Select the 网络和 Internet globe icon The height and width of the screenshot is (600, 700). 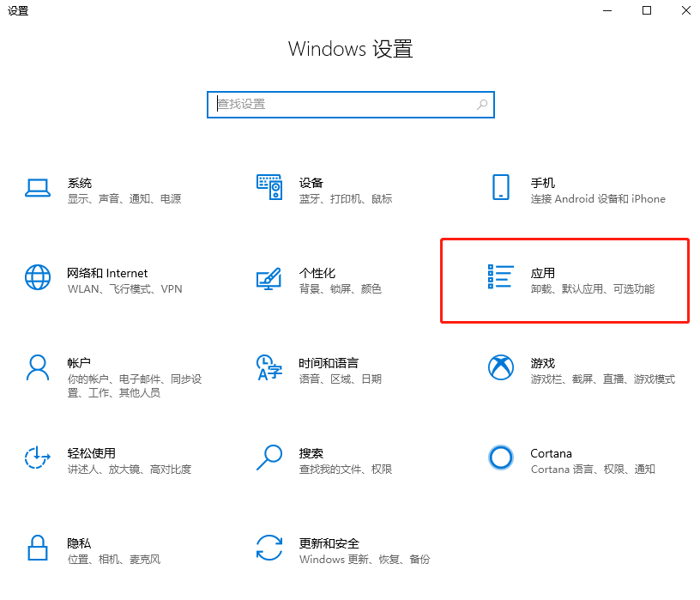coord(38,277)
